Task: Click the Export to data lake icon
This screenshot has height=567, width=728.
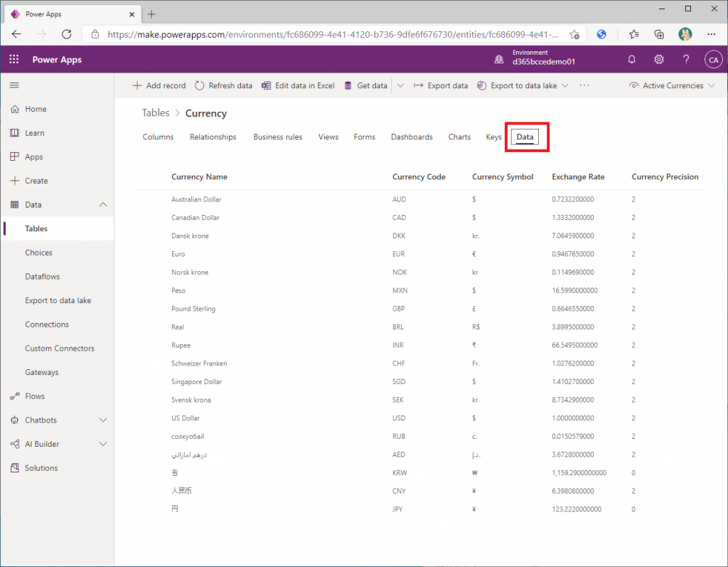Action: tap(482, 85)
